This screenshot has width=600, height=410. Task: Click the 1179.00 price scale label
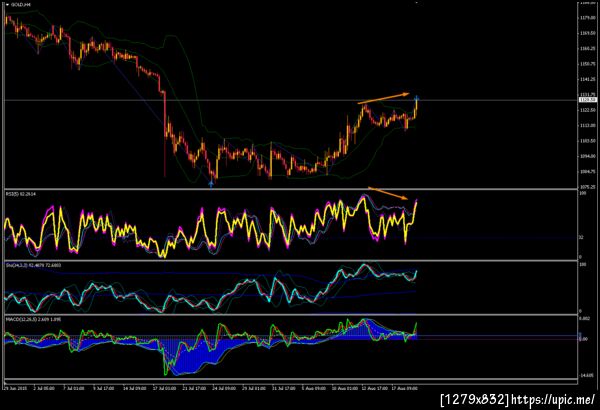[587, 18]
